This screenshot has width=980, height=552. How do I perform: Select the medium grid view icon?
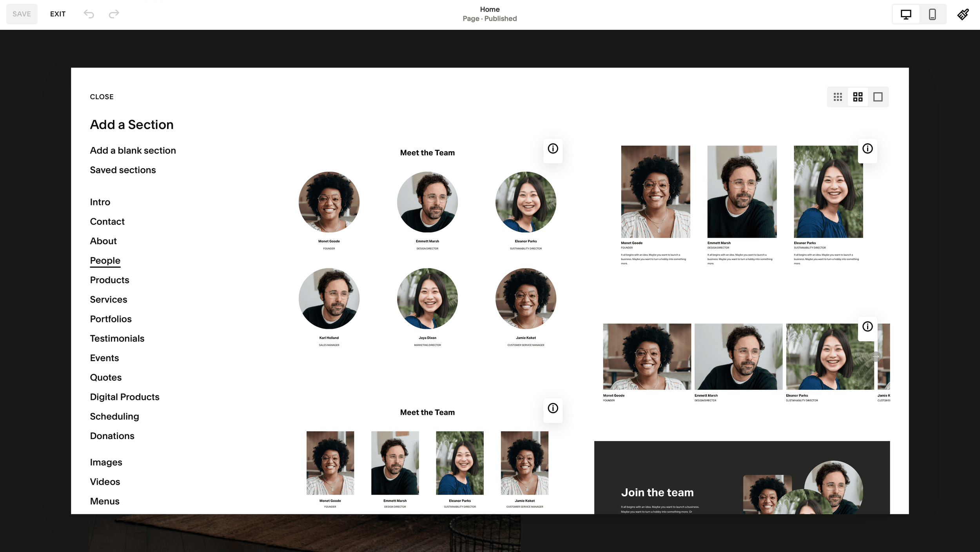(x=858, y=97)
